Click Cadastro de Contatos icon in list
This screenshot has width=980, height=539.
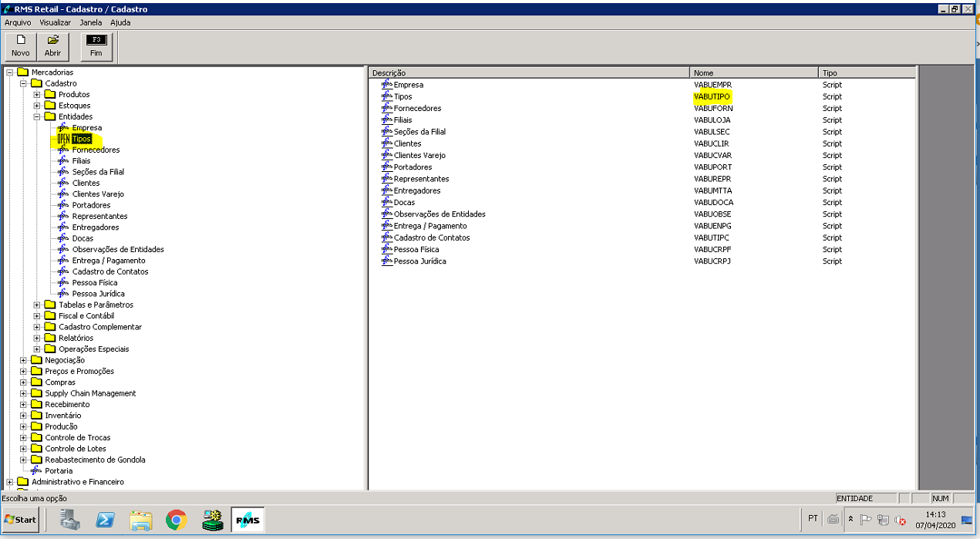pos(387,237)
